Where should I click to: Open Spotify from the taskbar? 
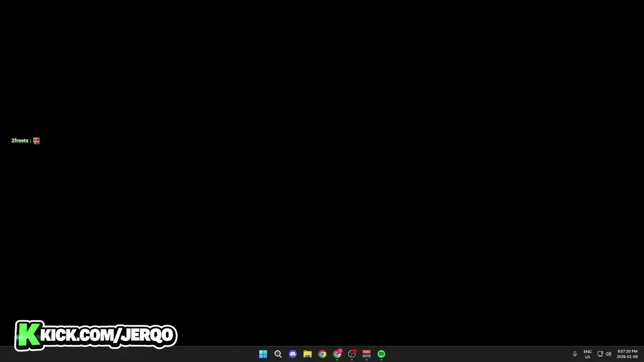pyautogui.click(x=381, y=354)
